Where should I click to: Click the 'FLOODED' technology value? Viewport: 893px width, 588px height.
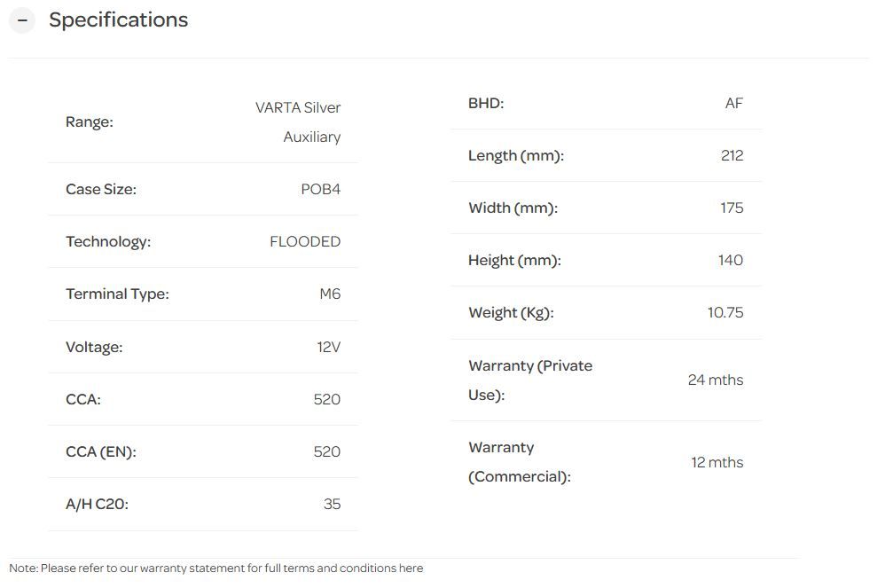coord(305,241)
